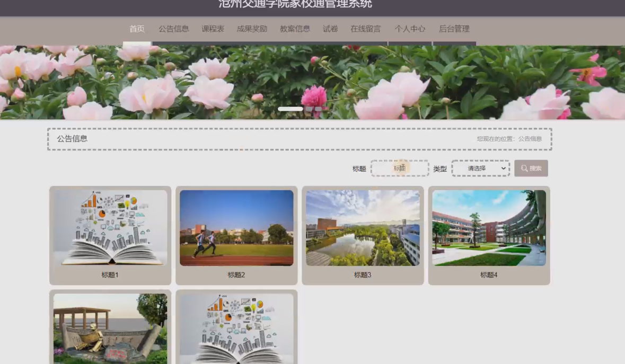Click the magnifier icon in 搜索 button
This screenshot has height=364, width=625.
pos(524,168)
